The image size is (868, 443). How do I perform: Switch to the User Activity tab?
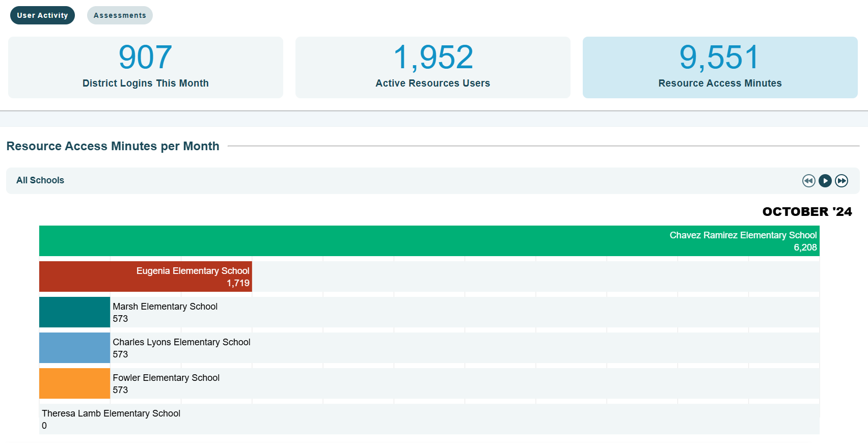pyautogui.click(x=42, y=15)
